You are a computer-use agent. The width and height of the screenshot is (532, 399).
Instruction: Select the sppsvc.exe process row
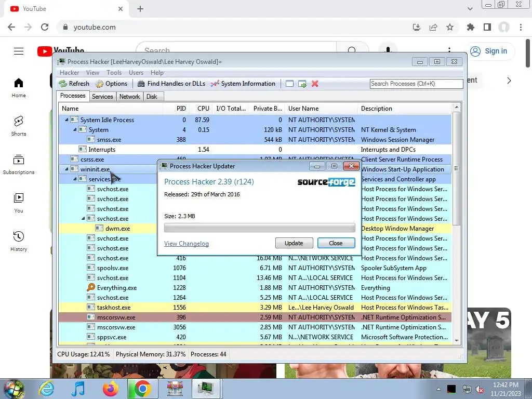click(x=255, y=337)
